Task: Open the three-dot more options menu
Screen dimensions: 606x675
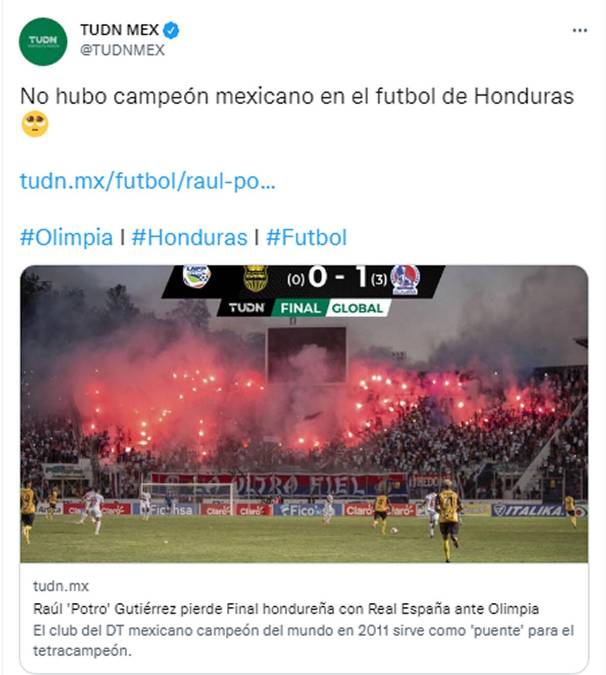Action: tap(579, 30)
